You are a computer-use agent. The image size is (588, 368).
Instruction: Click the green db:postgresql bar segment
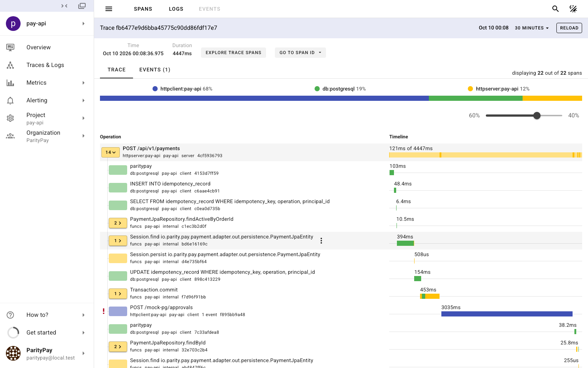[476, 98]
